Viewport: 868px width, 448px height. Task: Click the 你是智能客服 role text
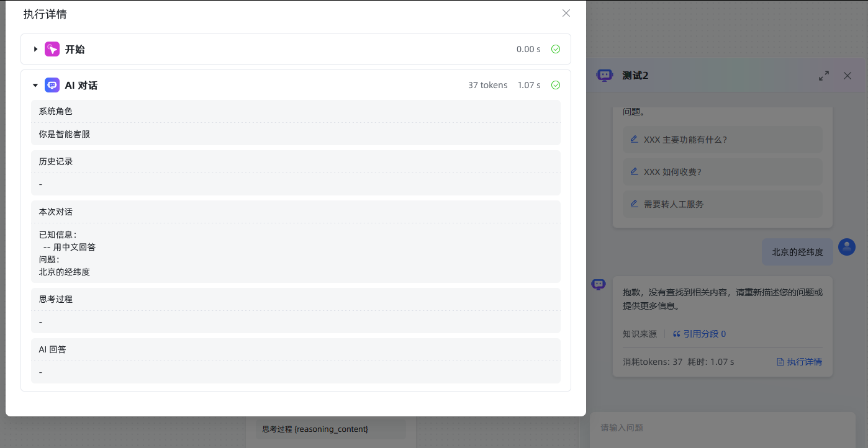(65, 133)
